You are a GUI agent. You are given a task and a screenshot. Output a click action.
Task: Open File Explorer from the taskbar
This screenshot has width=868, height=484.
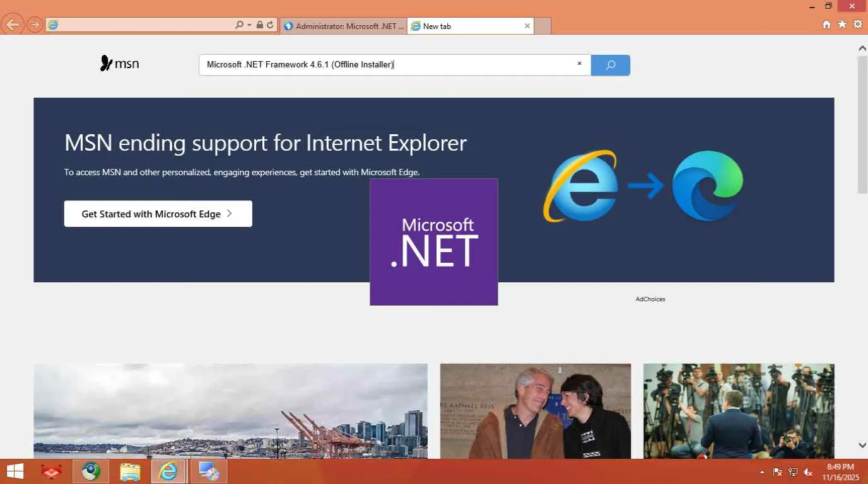(x=130, y=471)
